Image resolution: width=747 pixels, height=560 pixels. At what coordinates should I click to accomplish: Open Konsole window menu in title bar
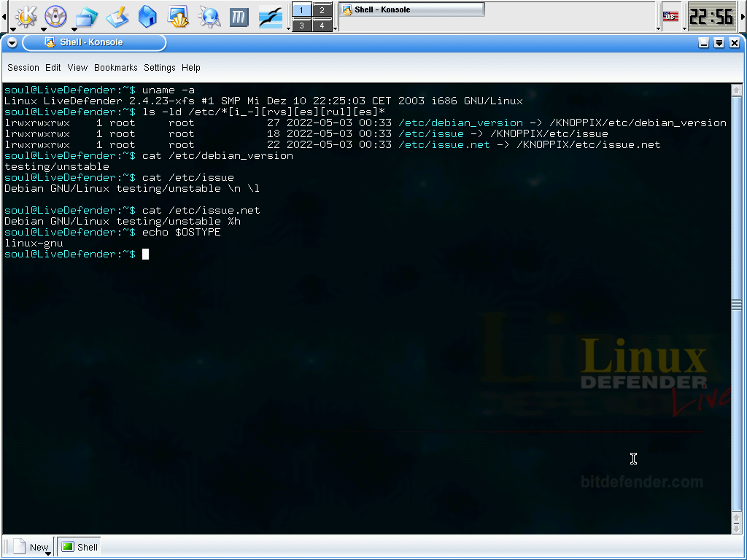(12, 43)
